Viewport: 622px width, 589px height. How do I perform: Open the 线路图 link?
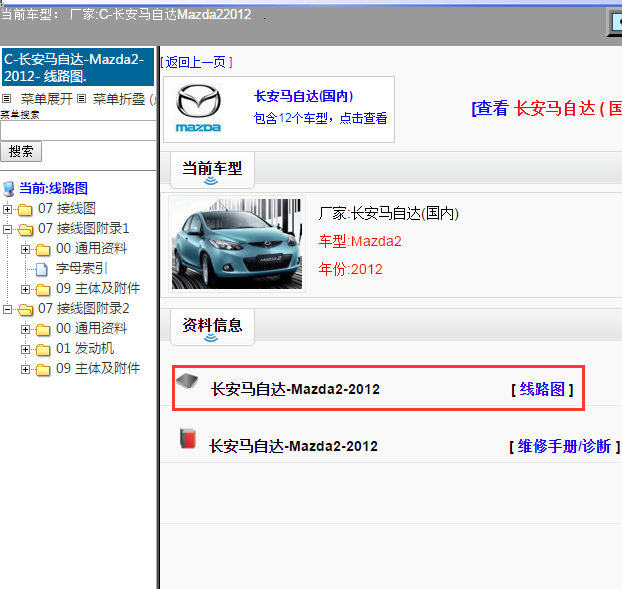click(x=542, y=389)
